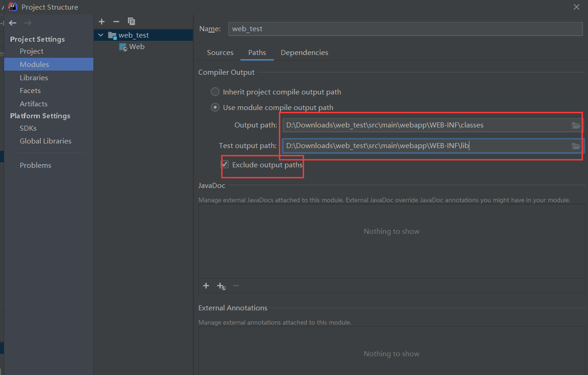The height and width of the screenshot is (375, 588).
Task: Click the web_test module folder icon
Action: (112, 35)
